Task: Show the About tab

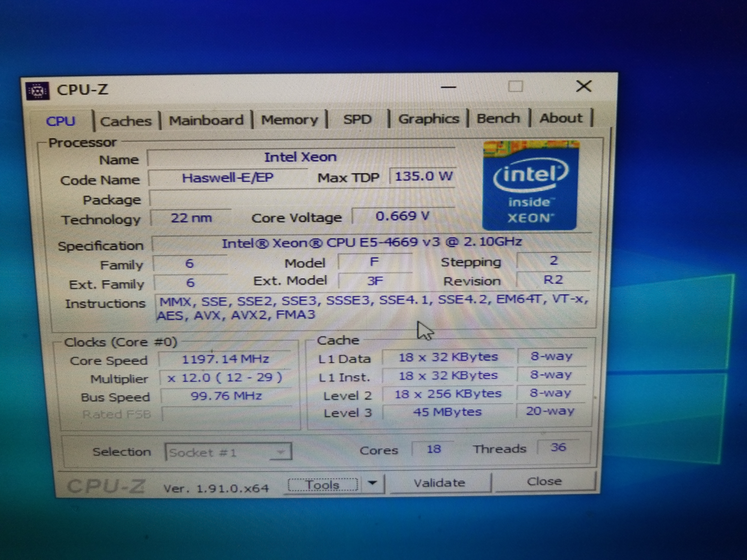Action: [x=561, y=118]
